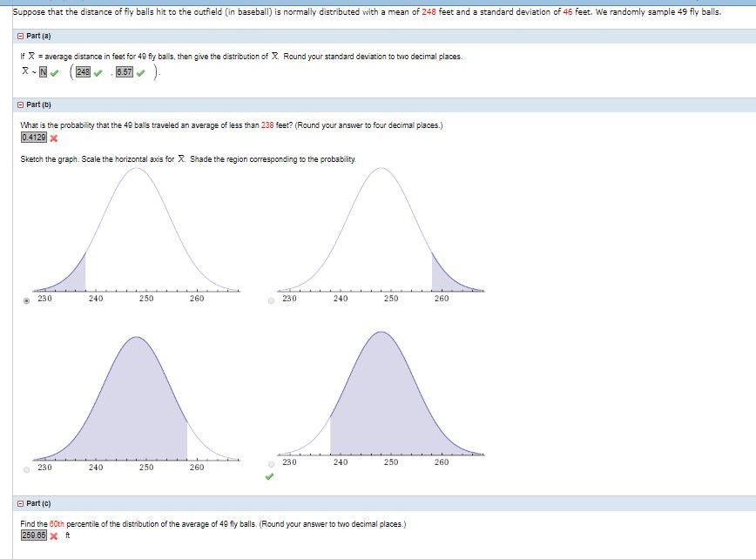Click the top-right bell curve with right-tail shading
Viewport: 756px width, 559px height.
[x=381, y=235]
